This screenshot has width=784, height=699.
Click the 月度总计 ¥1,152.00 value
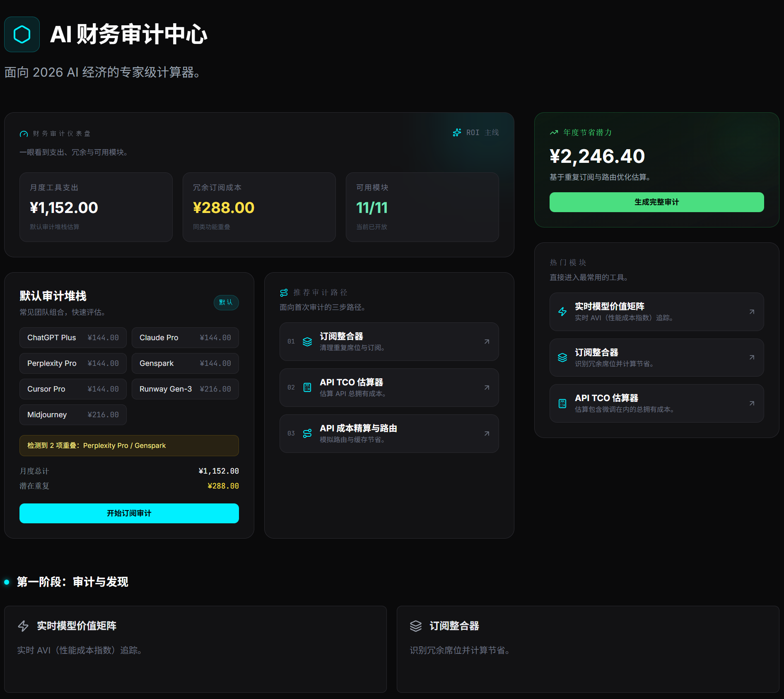[219, 471]
